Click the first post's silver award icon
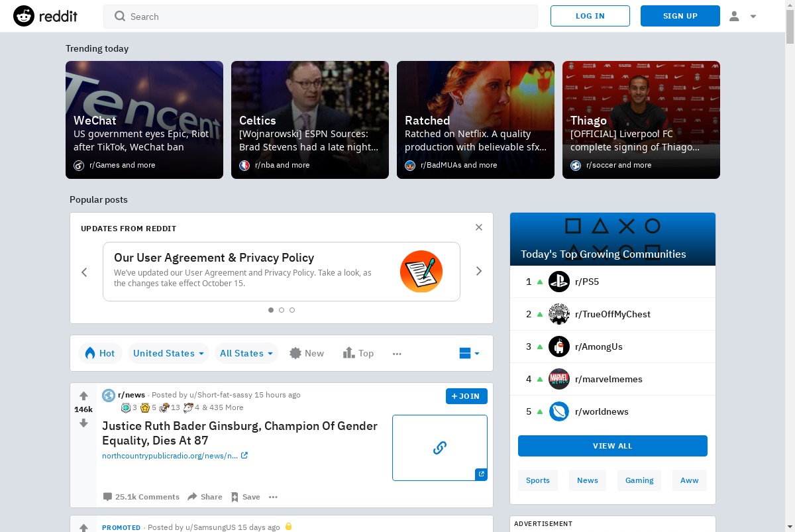 (x=126, y=407)
